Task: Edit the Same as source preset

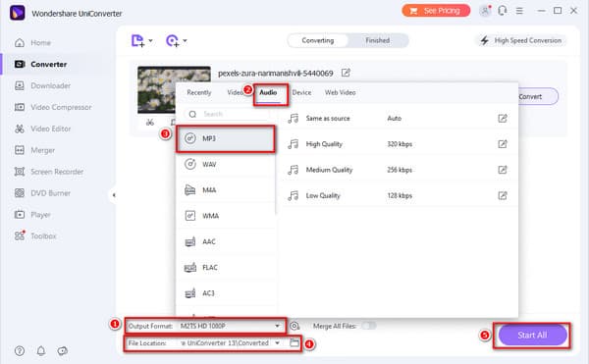Action: (x=503, y=119)
